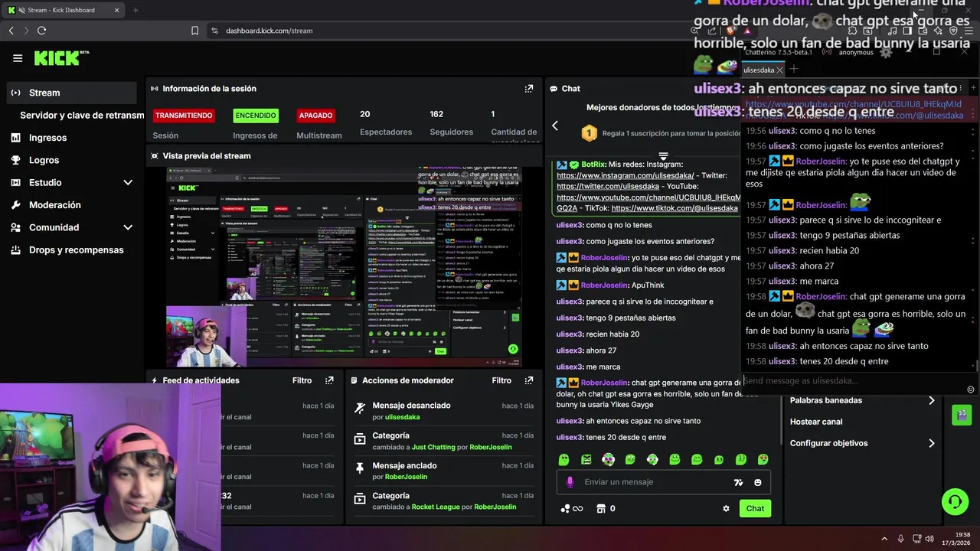Pop out the Acciones de moderador panel
The width and height of the screenshot is (980, 551).
528,380
